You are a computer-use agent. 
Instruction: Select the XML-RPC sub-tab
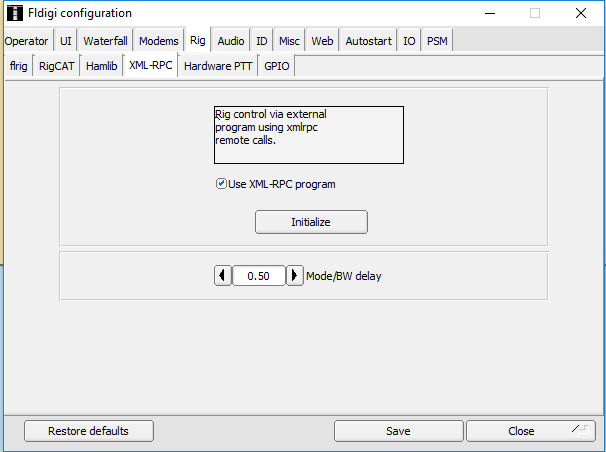tap(150, 65)
